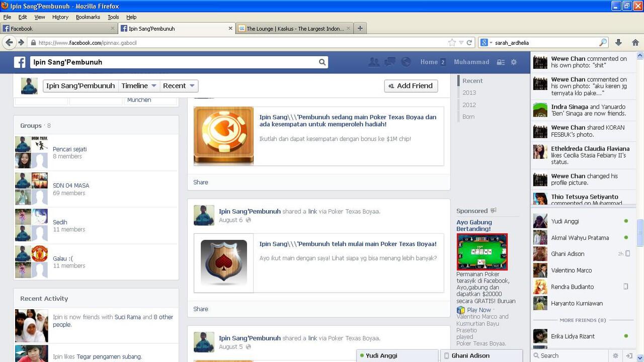The image size is (644, 362).
Task: Open Ipin Sang'Pembunuh profile name button
Action: [x=80, y=86]
